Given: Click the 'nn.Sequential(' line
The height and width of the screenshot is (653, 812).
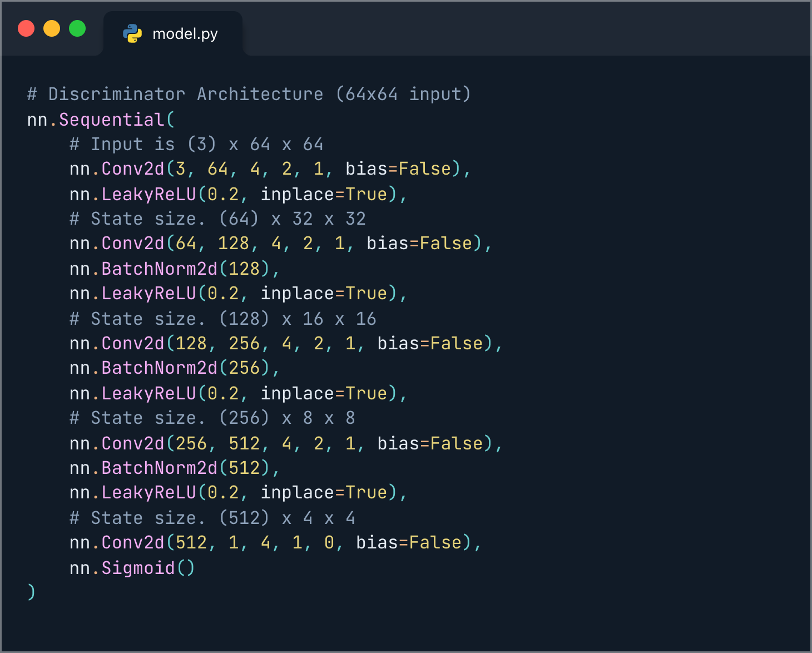Looking at the screenshot, I should pyautogui.click(x=101, y=120).
